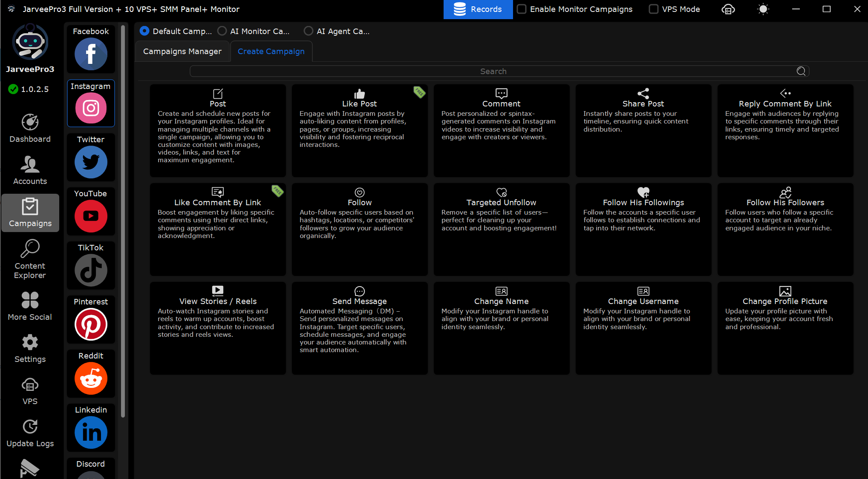Select the AI Monitor Campaign radio button

click(x=222, y=31)
